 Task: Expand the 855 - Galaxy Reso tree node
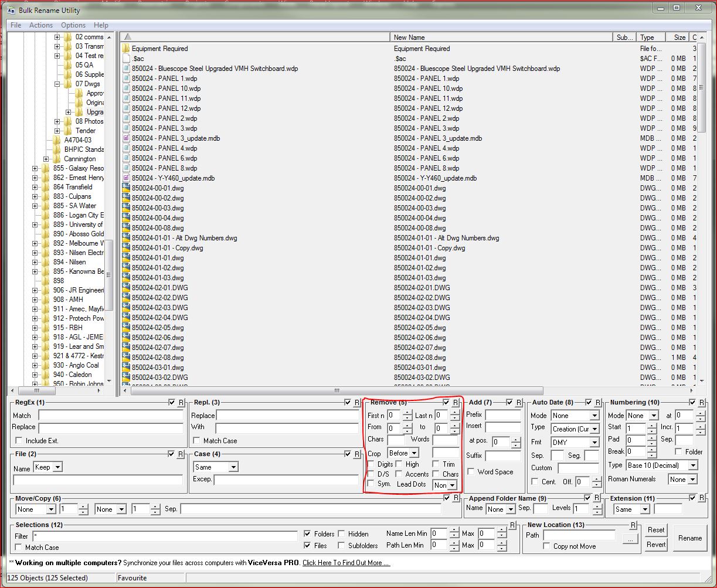pyautogui.click(x=35, y=168)
